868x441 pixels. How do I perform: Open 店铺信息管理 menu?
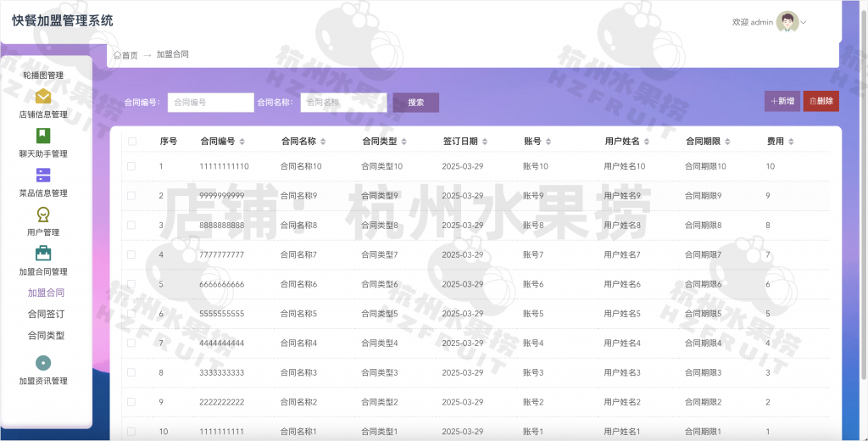click(x=43, y=114)
